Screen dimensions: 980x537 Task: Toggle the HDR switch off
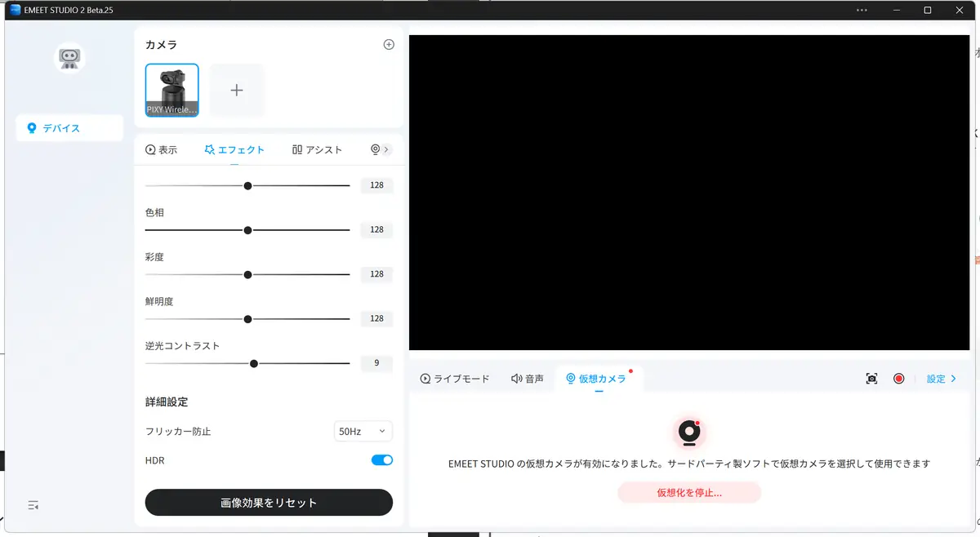382,460
